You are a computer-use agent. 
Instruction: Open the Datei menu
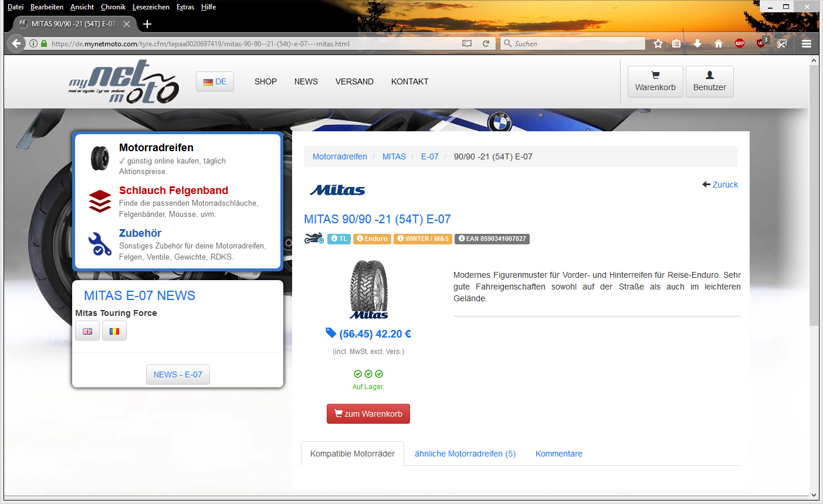[x=15, y=7]
